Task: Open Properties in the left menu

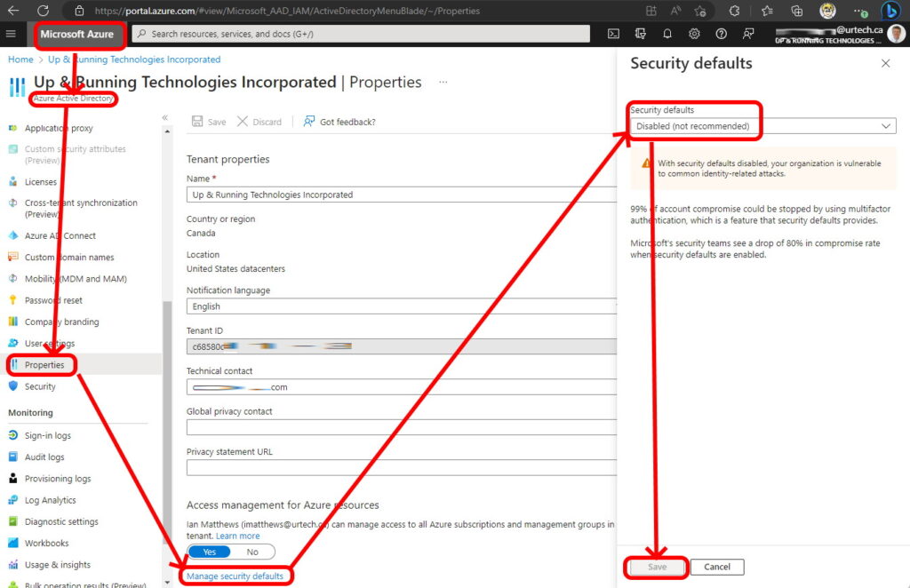Action: point(44,365)
